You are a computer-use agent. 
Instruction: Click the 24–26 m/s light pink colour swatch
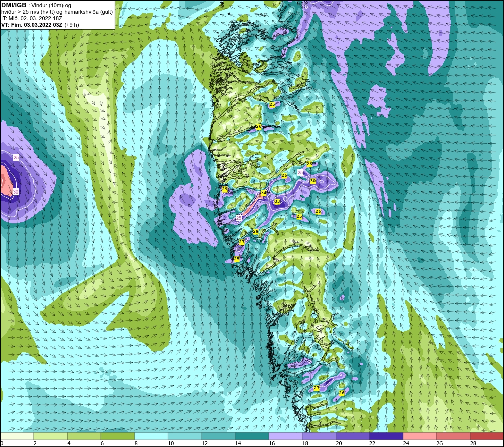pos(420,436)
